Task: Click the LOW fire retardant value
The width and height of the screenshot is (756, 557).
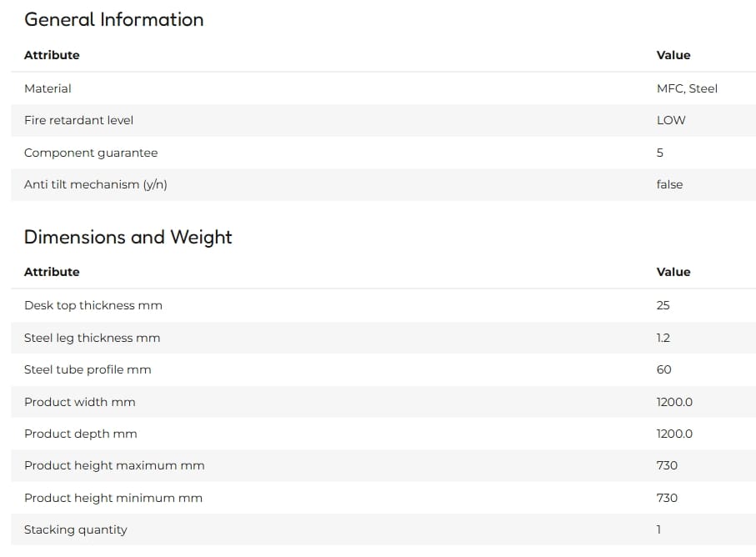Action: (671, 120)
